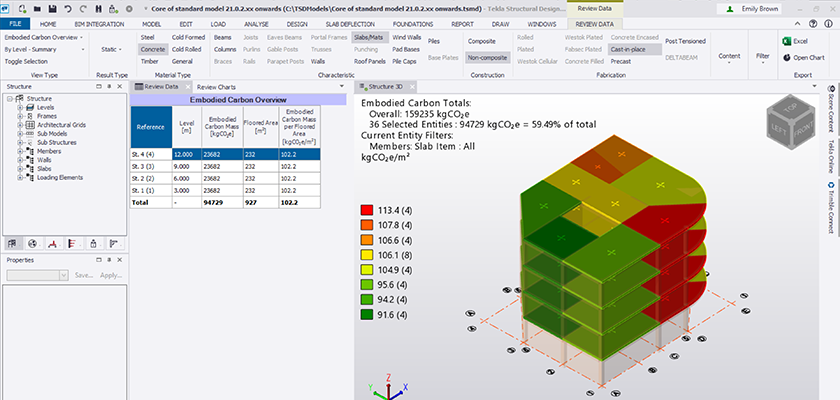Close the Properties panel

point(119,260)
